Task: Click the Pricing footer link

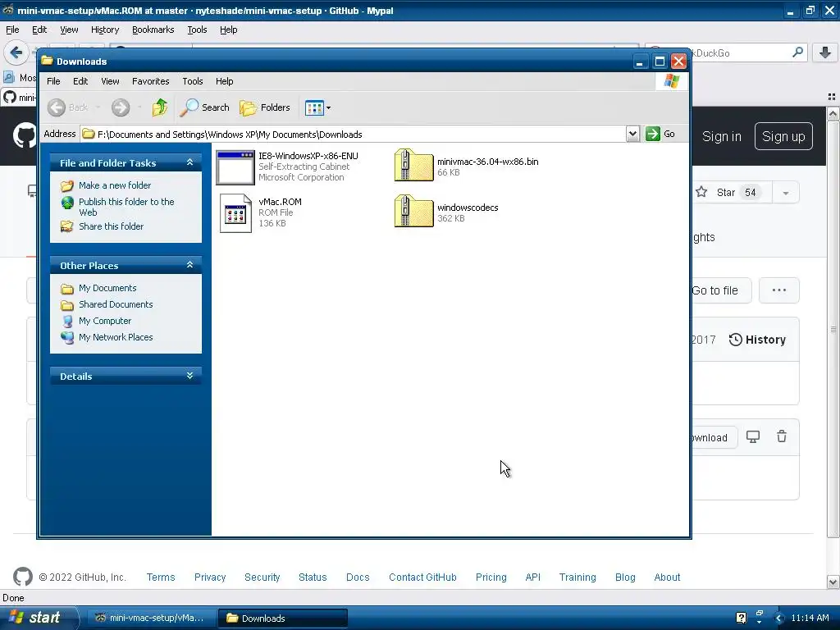Action: tap(491, 577)
